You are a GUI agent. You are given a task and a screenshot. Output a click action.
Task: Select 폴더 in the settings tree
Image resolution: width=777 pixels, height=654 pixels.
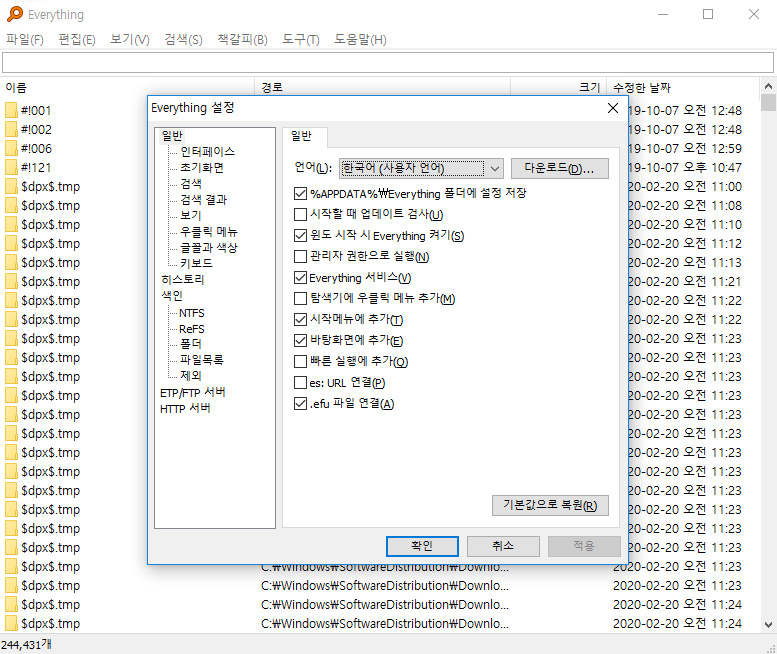191,344
